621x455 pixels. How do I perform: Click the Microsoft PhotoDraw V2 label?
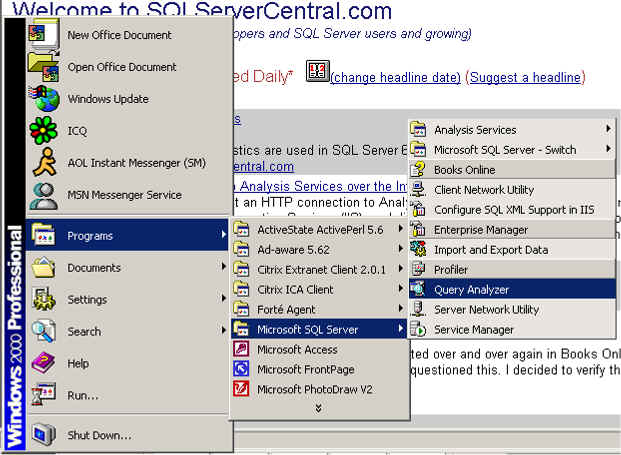pyautogui.click(x=315, y=389)
